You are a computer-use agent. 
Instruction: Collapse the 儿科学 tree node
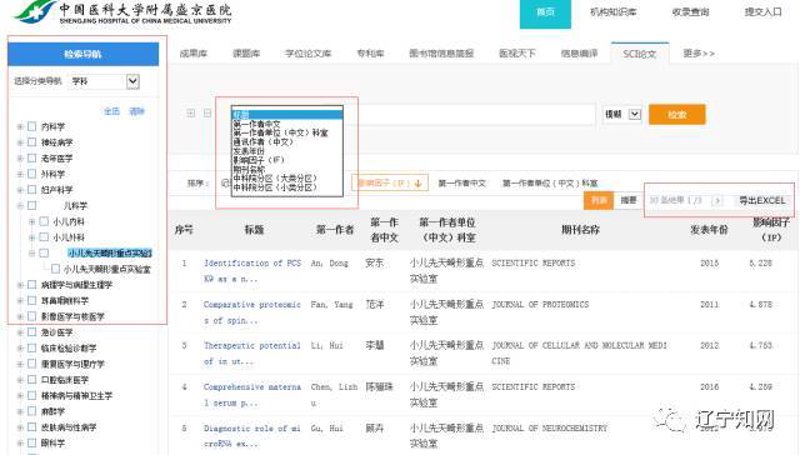[x=20, y=206]
